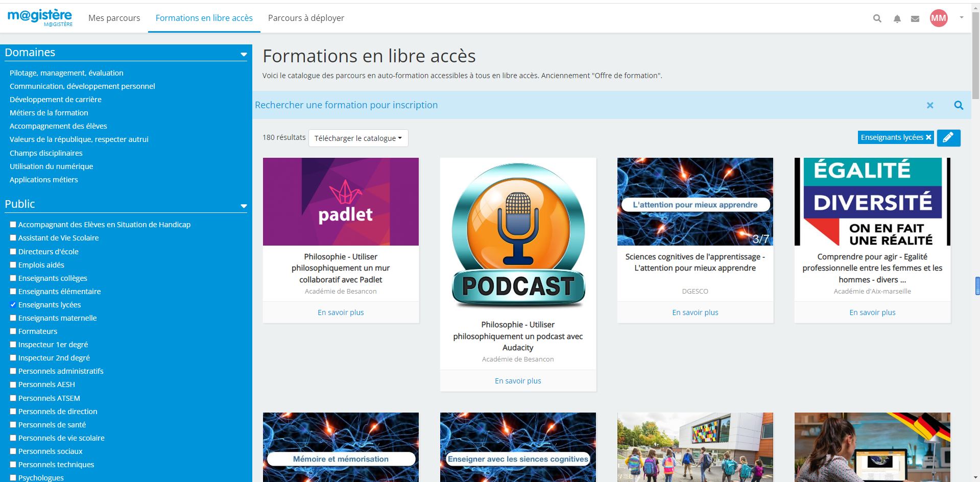This screenshot has height=482, width=980.
Task: Uncheck Enseignants lycées checkbox
Action: pyautogui.click(x=13, y=305)
